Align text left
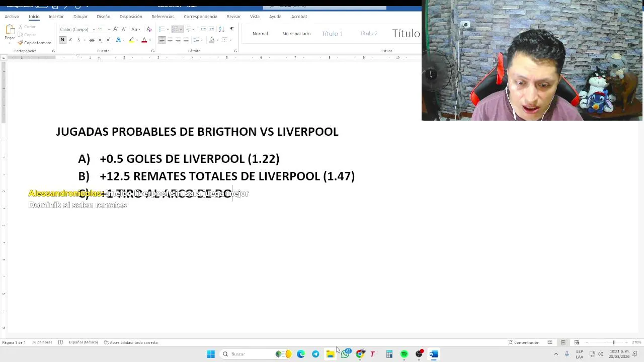The image size is (644, 362). tap(162, 40)
